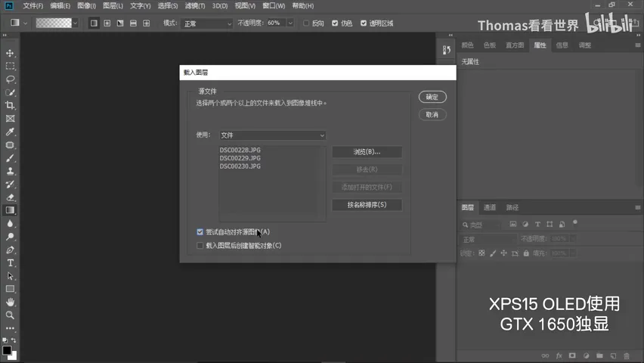
Task: Click the 浏览(B)... button
Action: tap(367, 152)
